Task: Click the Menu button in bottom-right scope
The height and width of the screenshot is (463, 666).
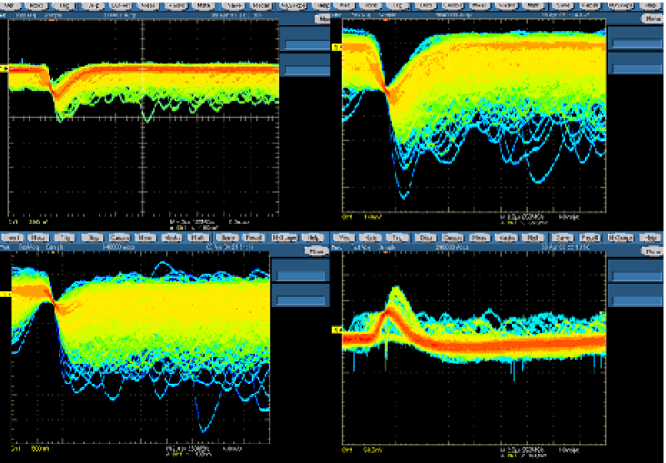Action: [x=650, y=250]
